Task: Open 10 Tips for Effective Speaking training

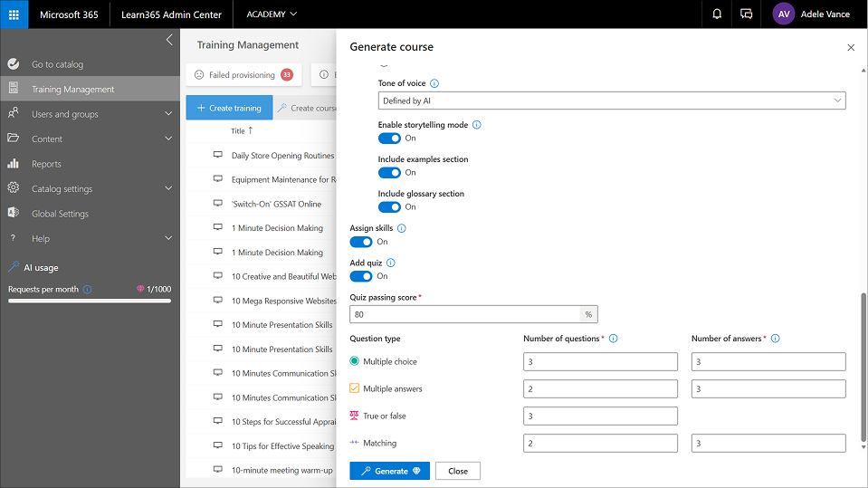Action: point(283,446)
